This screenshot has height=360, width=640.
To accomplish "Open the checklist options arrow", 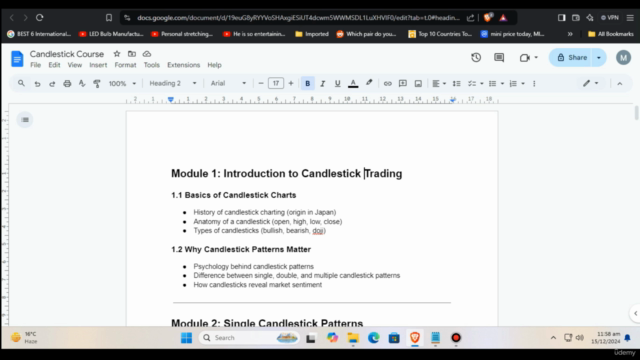I will tap(482, 84).
